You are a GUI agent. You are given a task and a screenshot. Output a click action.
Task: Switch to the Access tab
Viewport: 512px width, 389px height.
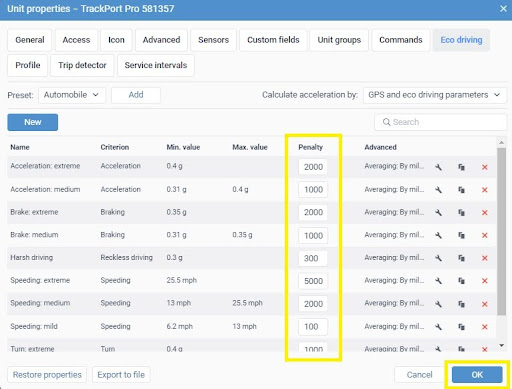76,40
